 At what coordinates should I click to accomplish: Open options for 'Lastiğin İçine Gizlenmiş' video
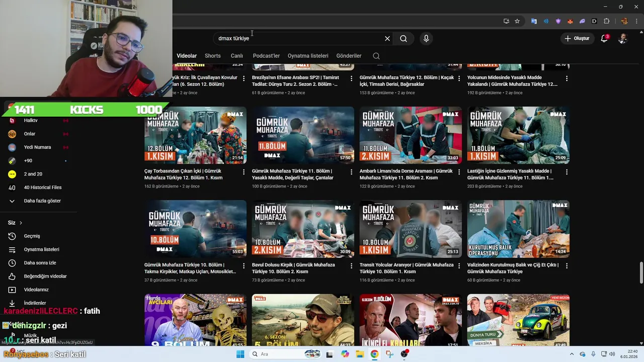pos(567,172)
